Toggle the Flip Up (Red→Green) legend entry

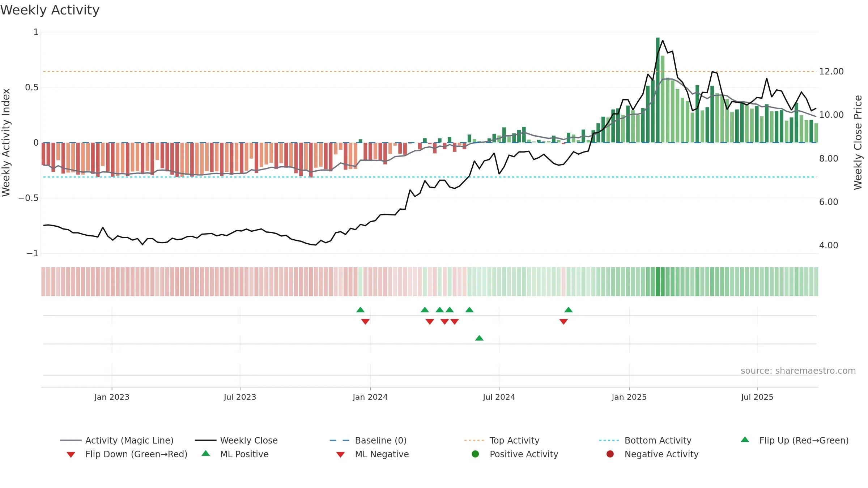pyautogui.click(x=795, y=440)
